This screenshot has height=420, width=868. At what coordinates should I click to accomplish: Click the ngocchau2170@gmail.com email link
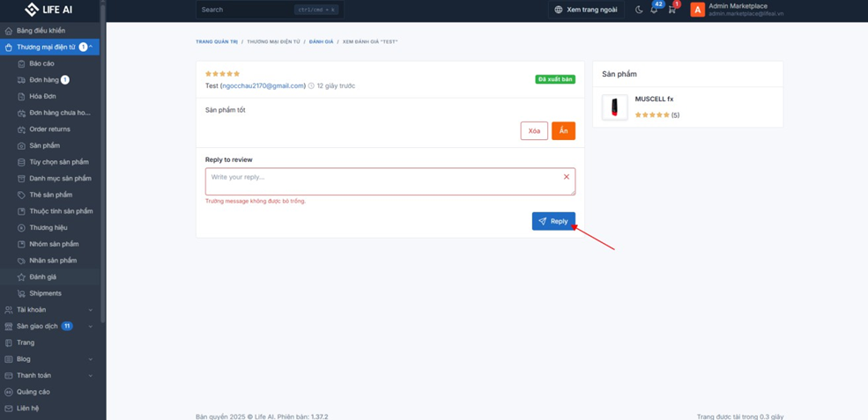[x=263, y=86]
